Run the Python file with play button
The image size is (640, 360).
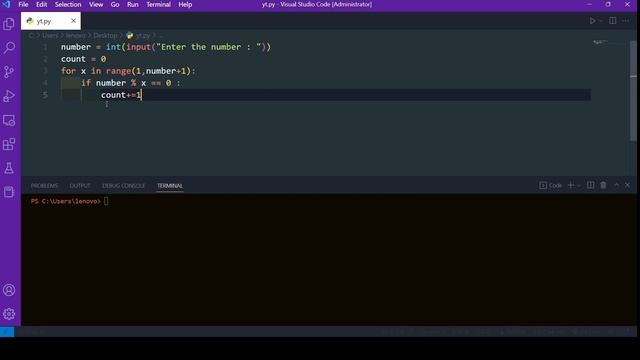[x=592, y=20]
